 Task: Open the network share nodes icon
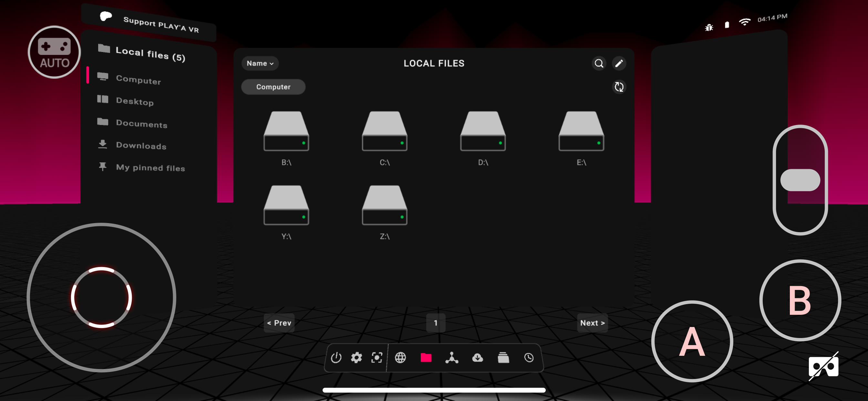coord(451,357)
